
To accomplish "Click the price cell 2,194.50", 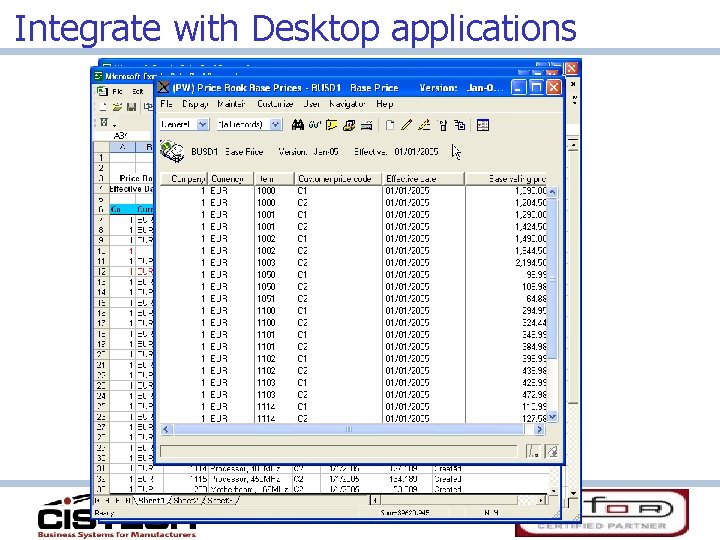I will (530, 263).
